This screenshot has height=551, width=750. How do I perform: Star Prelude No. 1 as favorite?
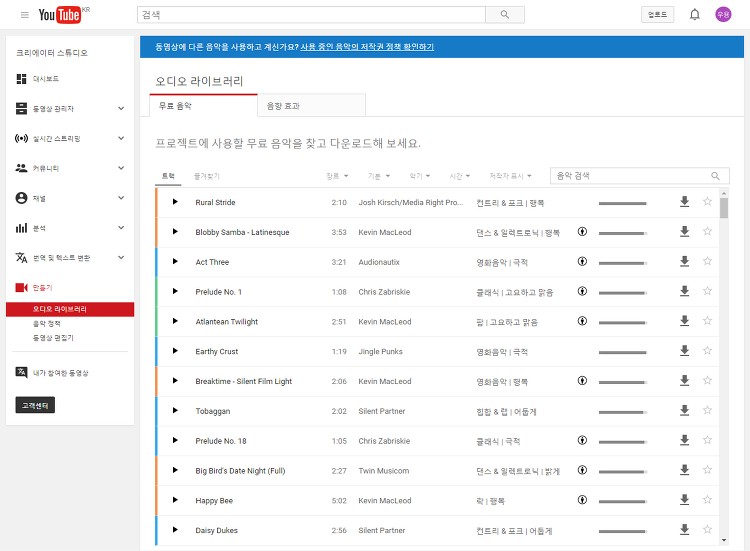coord(707,291)
